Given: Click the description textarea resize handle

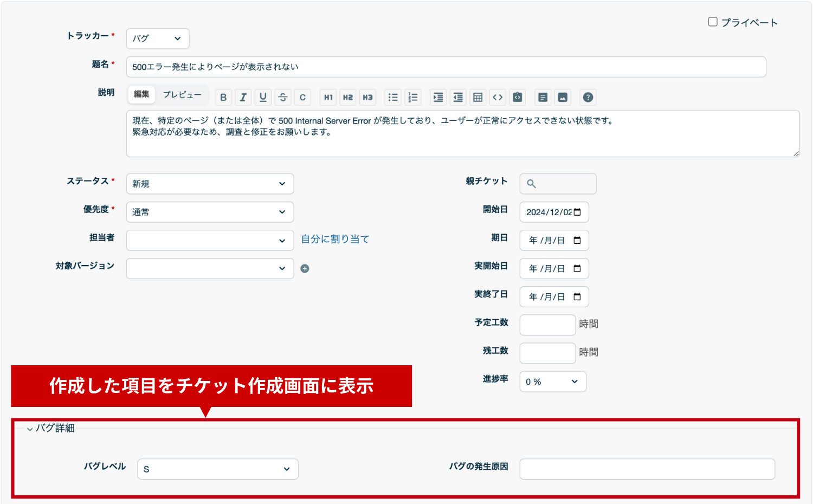Looking at the screenshot, I should coord(796,153).
